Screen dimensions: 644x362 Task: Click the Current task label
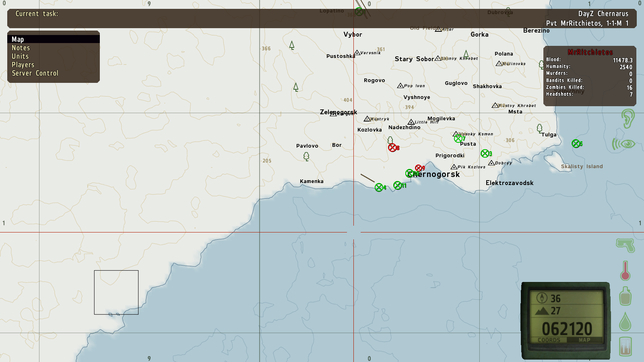point(37,13)
